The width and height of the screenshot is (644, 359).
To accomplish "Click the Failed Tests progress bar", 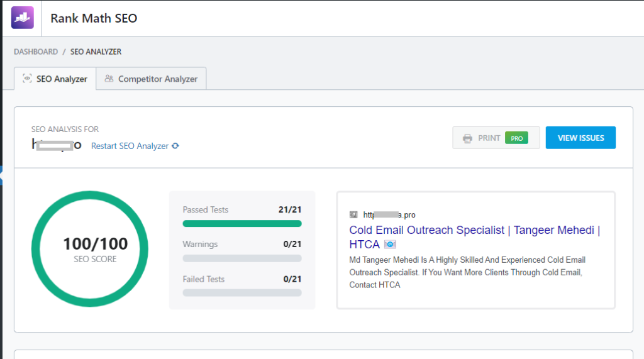I will [x=242, y=293].
